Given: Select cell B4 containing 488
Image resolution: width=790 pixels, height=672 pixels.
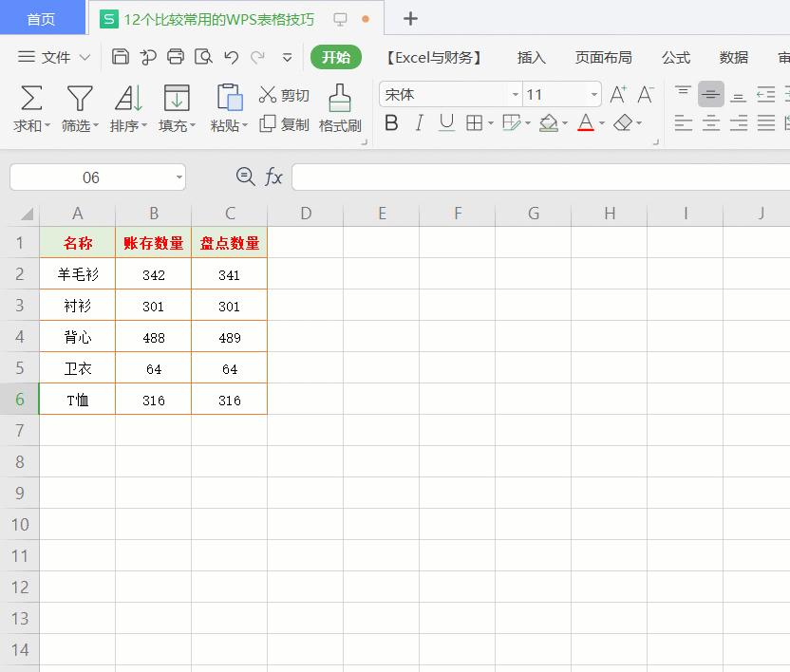Looking at the screenshot, I should pyautogui.click(x=153, y=337).
